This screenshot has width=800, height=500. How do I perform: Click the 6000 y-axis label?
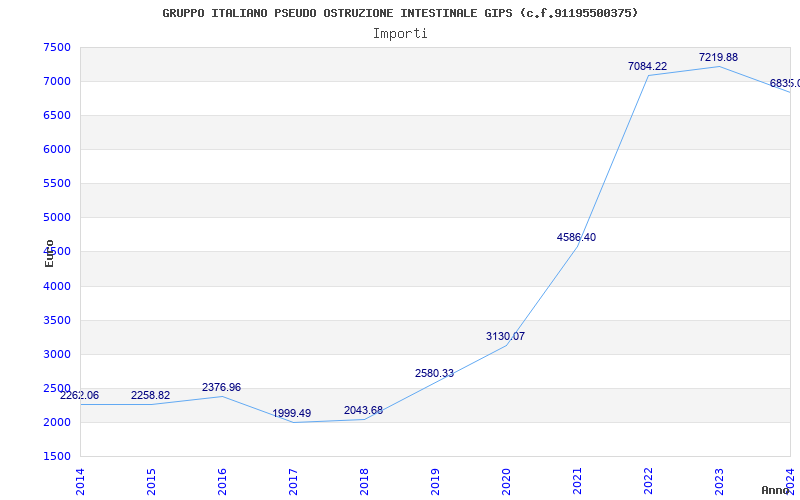(x=57, y=149)
